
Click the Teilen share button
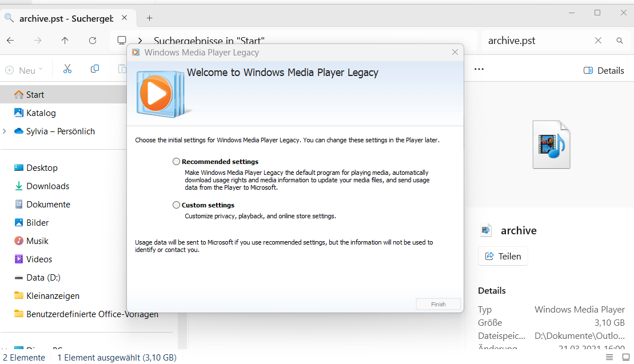click(x=503, y=256)
